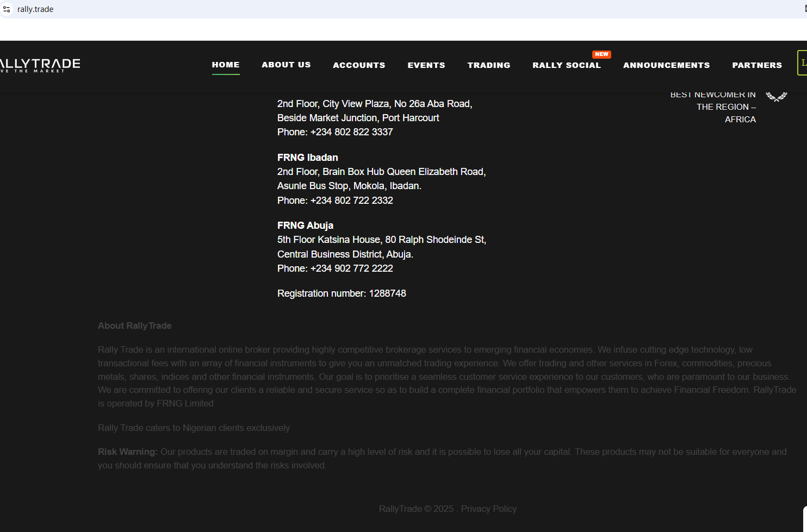Click the Abuja phone number +234 902 772 2222

(x=352, y=268)
